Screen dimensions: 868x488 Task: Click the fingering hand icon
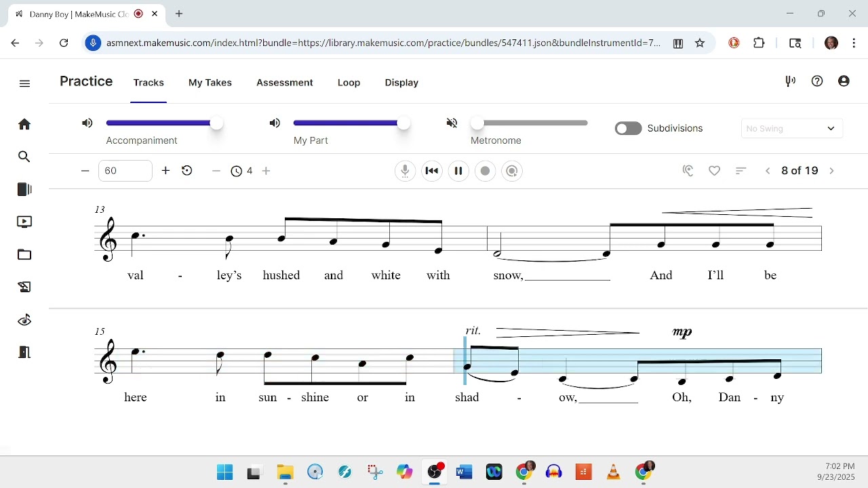[x=688, y=171]
